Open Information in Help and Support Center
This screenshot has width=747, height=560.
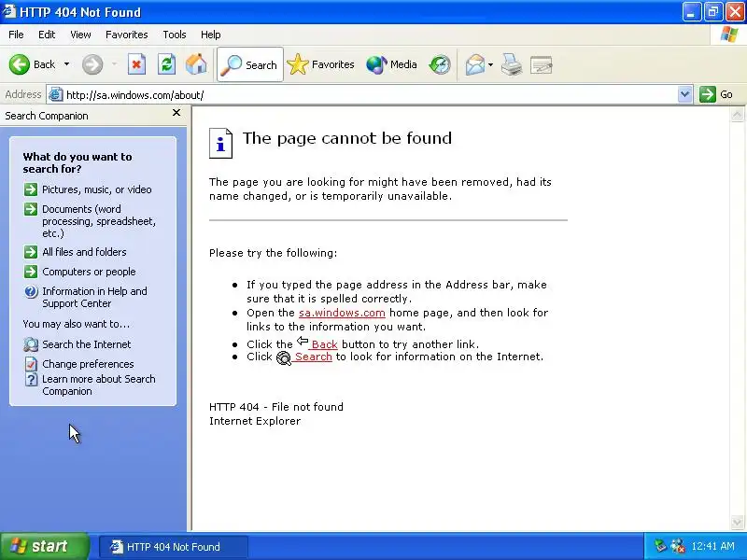(95, 297)
